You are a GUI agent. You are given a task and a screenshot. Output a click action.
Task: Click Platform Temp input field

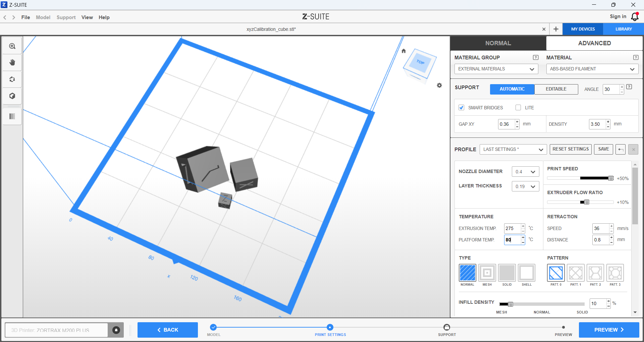pyautogui.click(x=513, y=240)
